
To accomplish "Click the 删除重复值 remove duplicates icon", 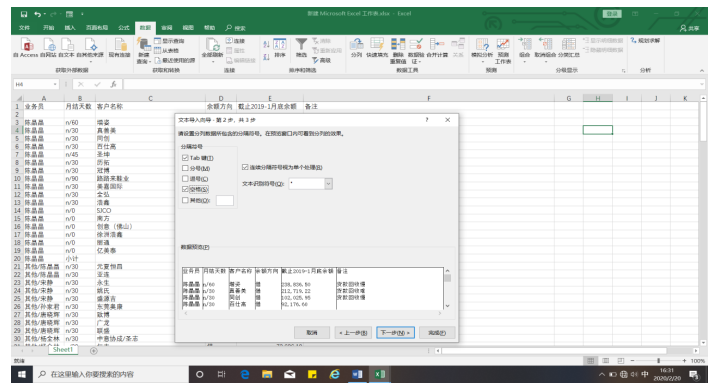I will coord(398,44).
